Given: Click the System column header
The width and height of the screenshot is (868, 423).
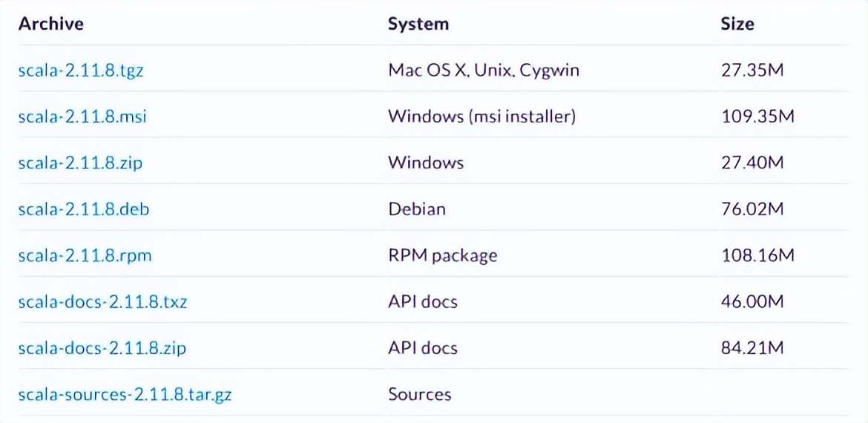Looking at the screenshot, I should coord(418,24).
